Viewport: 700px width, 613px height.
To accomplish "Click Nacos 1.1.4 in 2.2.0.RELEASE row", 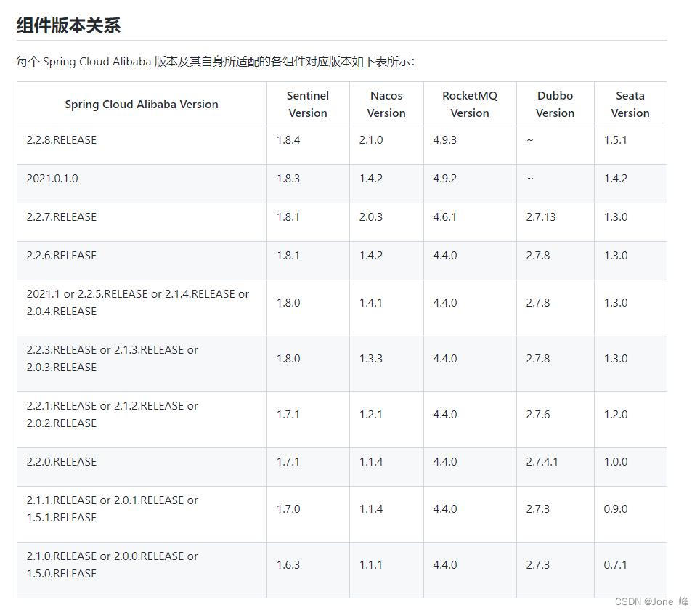I will [371, 461].
